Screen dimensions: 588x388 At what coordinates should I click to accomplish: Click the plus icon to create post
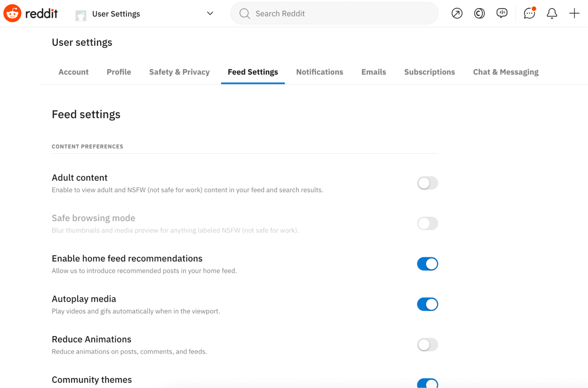click(574, 14)
